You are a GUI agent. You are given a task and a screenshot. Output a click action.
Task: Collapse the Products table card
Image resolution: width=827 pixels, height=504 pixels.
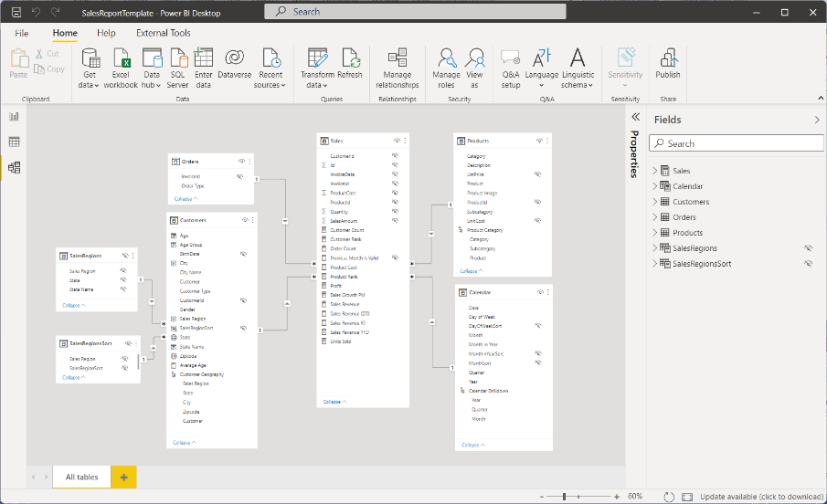click(471, 271)
